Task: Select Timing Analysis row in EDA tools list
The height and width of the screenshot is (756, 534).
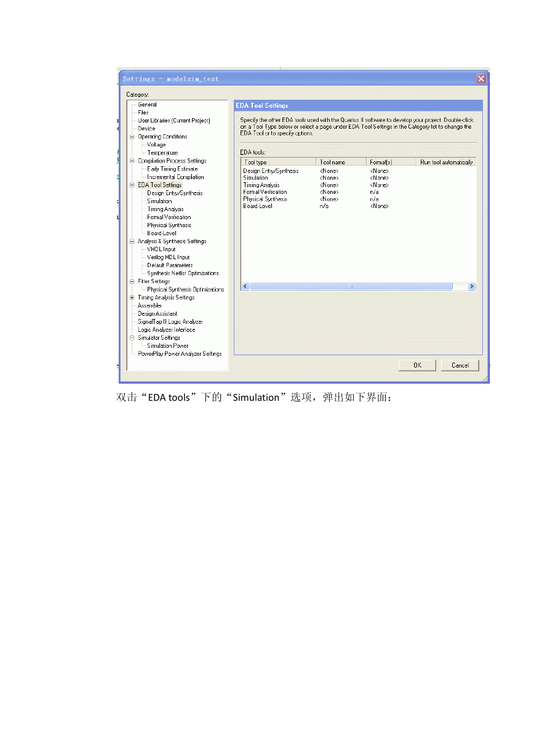Action: point(358,185)
